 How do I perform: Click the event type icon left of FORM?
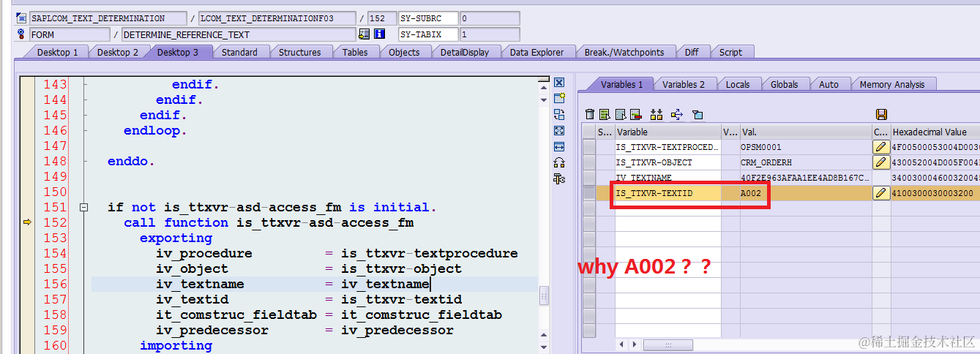tap(21, 34)
